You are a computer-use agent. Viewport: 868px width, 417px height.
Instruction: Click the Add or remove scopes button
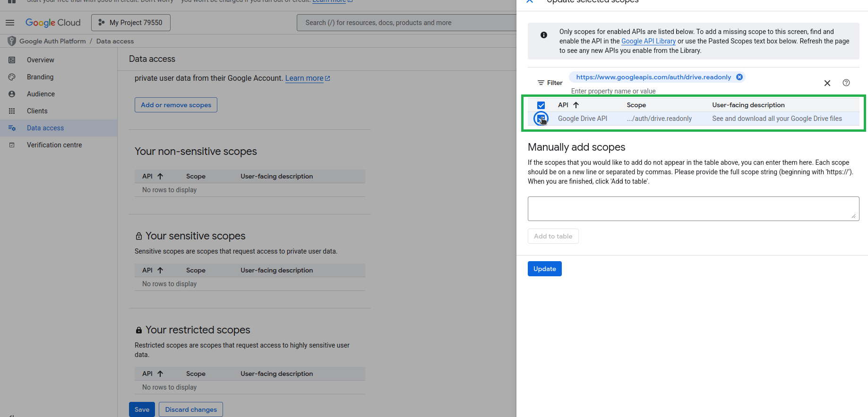click(x=176, y=105)
